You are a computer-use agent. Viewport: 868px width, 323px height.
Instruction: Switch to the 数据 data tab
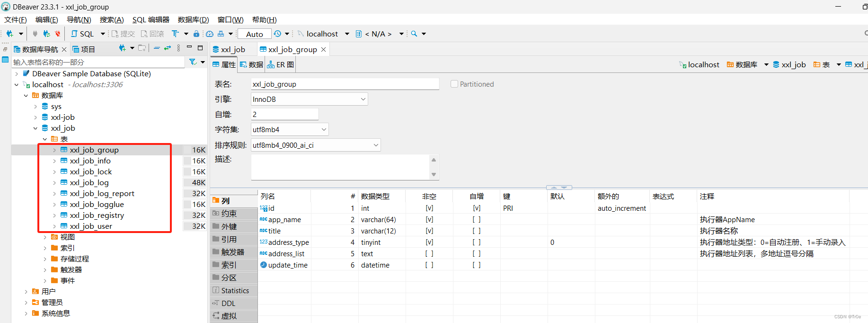251,64
